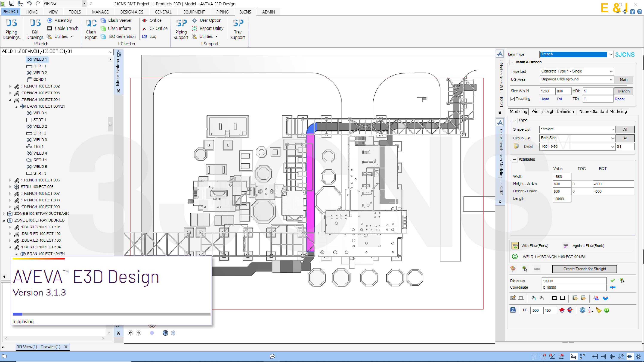Select BEND 1 in model tree

point(37,79)
